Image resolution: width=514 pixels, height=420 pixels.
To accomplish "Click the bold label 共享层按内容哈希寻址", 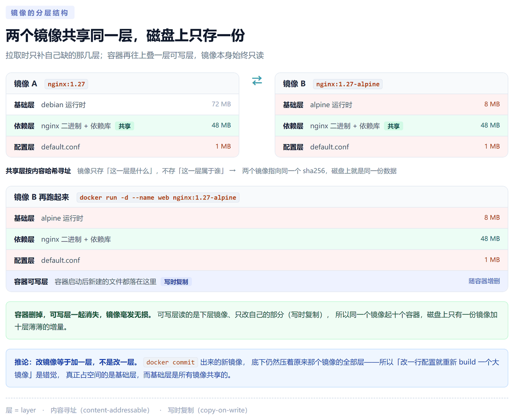I will pyautogui.click(x=38, y=171).
